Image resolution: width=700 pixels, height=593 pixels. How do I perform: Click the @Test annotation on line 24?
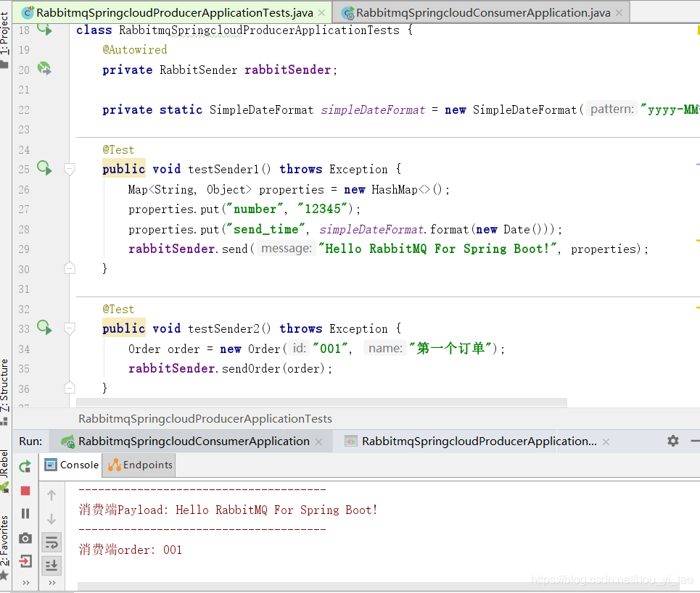118,149
